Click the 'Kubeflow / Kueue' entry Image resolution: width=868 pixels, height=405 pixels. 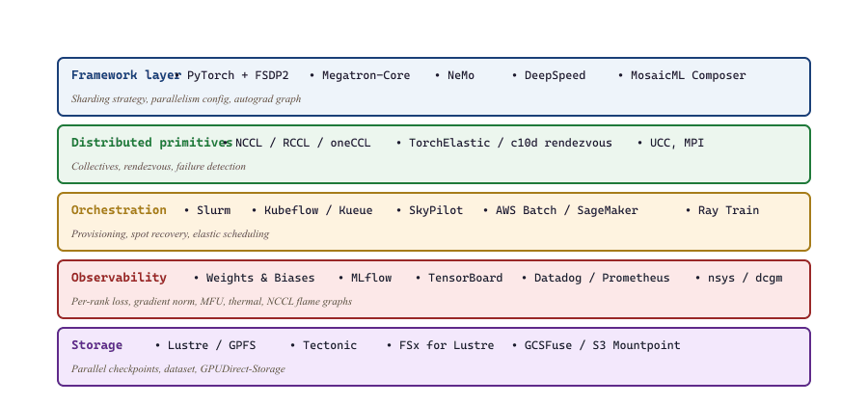(318, 210)
